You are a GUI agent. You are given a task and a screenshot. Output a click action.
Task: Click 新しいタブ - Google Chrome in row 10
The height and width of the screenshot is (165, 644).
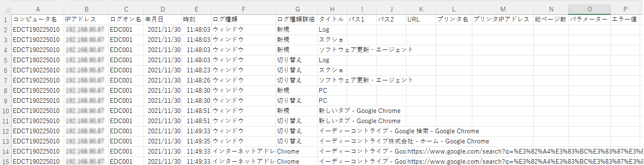point(360,111)
